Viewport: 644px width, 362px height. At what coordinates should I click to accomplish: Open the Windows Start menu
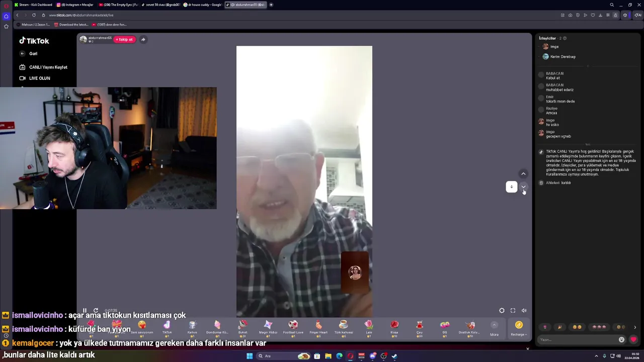pos(250,356)
